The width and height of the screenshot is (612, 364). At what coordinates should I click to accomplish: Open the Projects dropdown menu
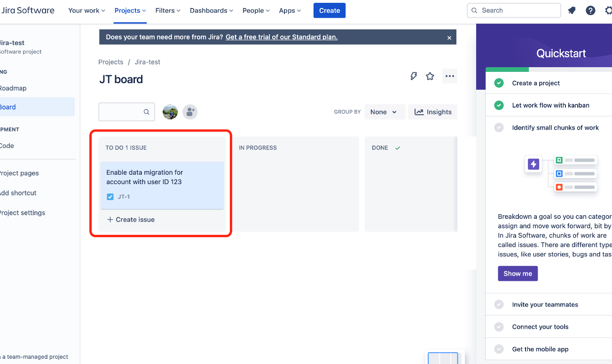tap(130, 10)
